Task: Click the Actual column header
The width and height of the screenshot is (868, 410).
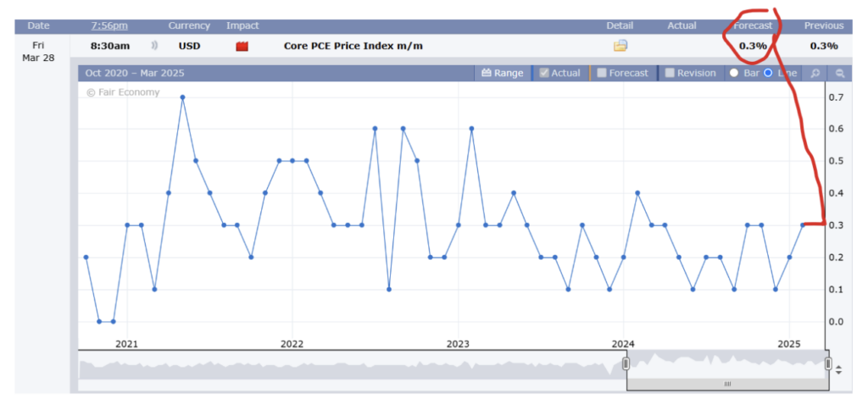Action: point(682,25)
